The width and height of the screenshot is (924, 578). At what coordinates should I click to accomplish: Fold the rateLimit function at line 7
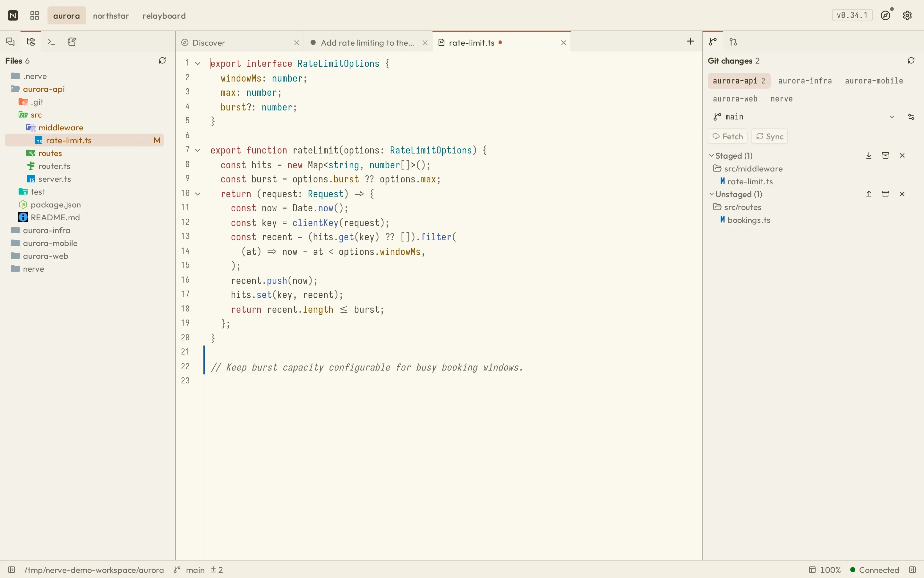(198, 150)
